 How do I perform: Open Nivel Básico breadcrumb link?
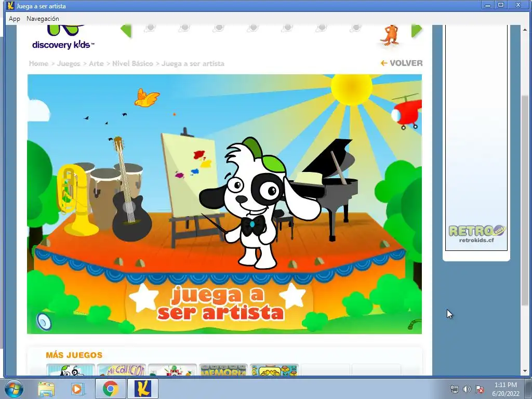click(132, 63)
